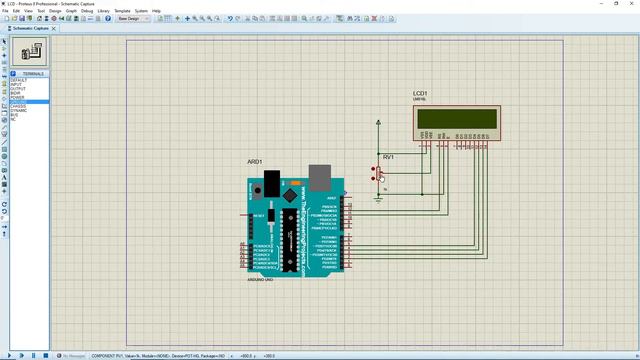Click the Zoom In toolbar icon
The image size is (640, 360).
(195, 19)
